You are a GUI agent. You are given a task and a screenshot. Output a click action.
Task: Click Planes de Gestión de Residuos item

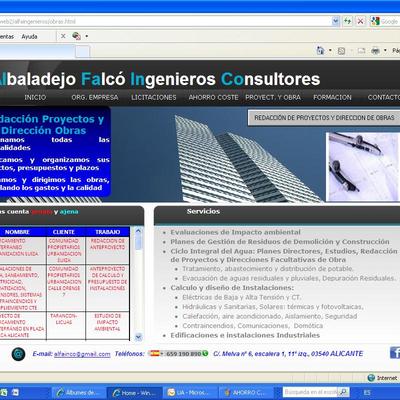280,242
